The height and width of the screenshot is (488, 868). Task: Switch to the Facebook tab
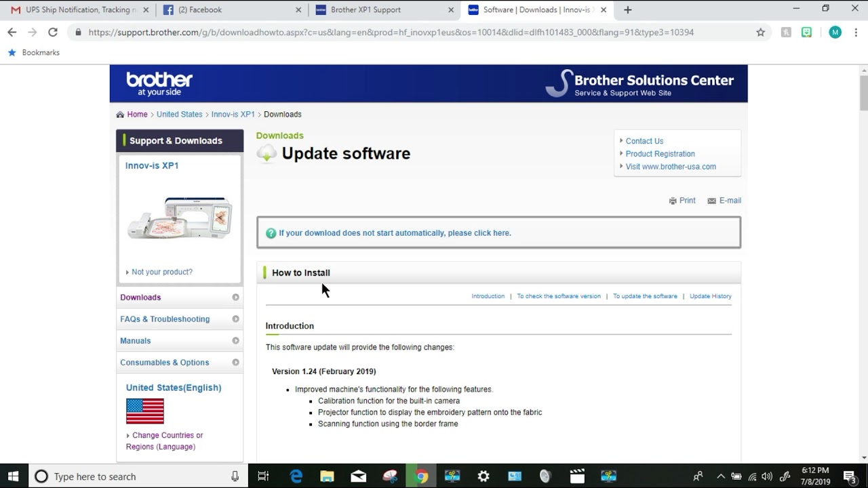coord(231,9)
